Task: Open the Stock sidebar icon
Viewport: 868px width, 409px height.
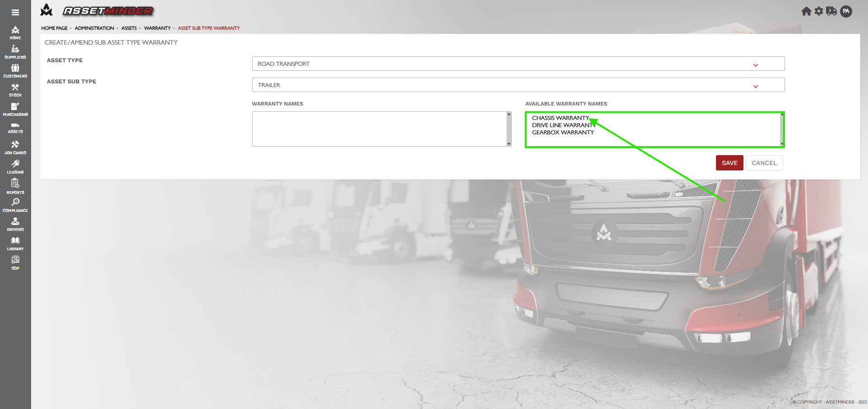Action: click(x=15, y=90)
